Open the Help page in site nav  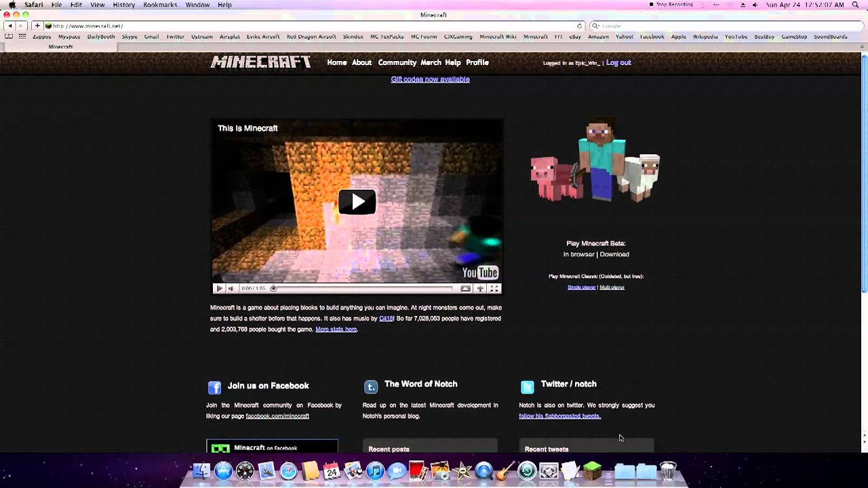click(453, 62)
